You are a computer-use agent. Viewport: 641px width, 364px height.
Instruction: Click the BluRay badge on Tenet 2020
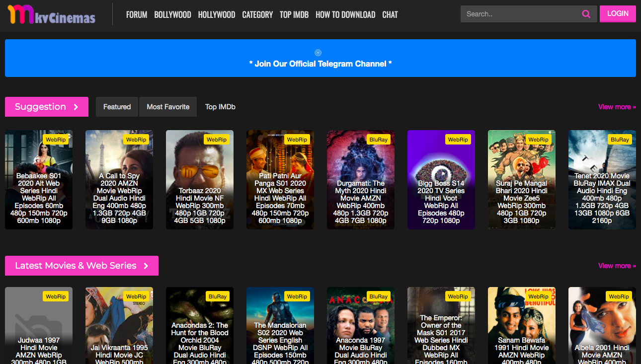pos(620,140)
